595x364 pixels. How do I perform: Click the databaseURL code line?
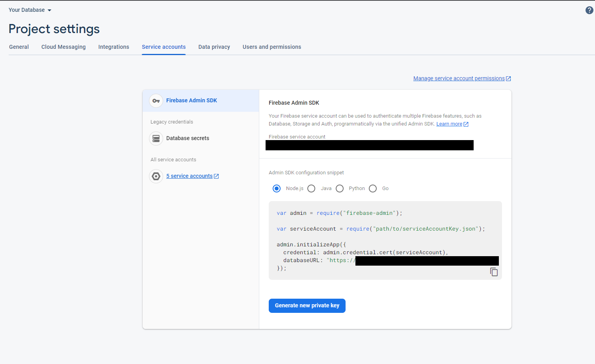coord(391,261)
